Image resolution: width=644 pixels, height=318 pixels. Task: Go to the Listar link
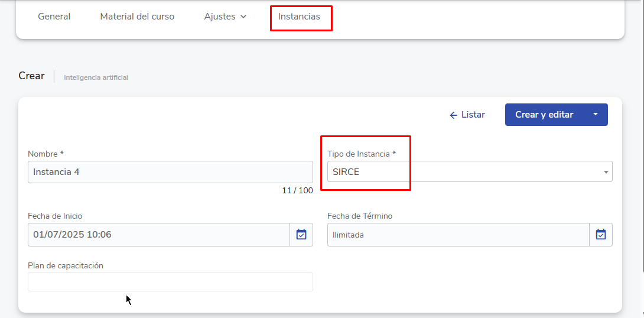pyautogui.click(x=473, y=115)
